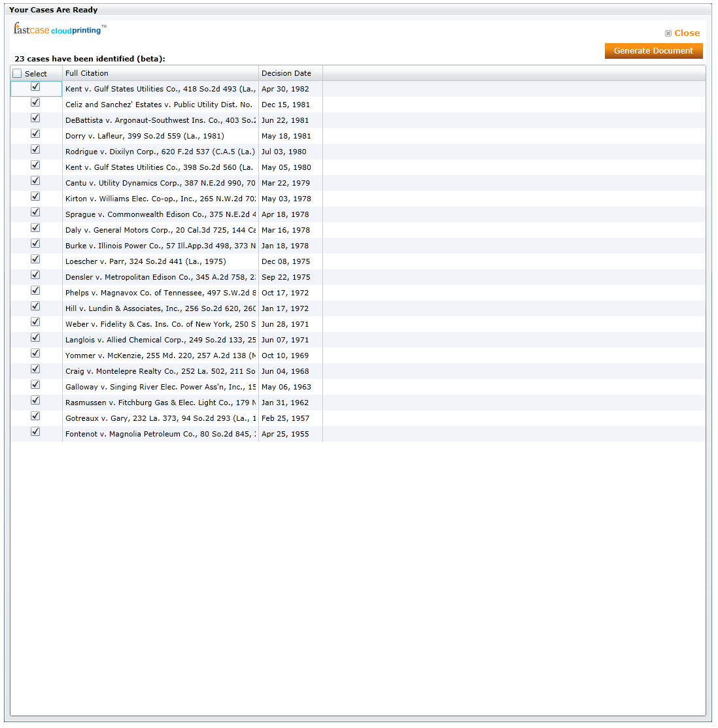Click the Apr 30, 1982 date cell
This screenshot has height=728, width=718.
(290, 89)
